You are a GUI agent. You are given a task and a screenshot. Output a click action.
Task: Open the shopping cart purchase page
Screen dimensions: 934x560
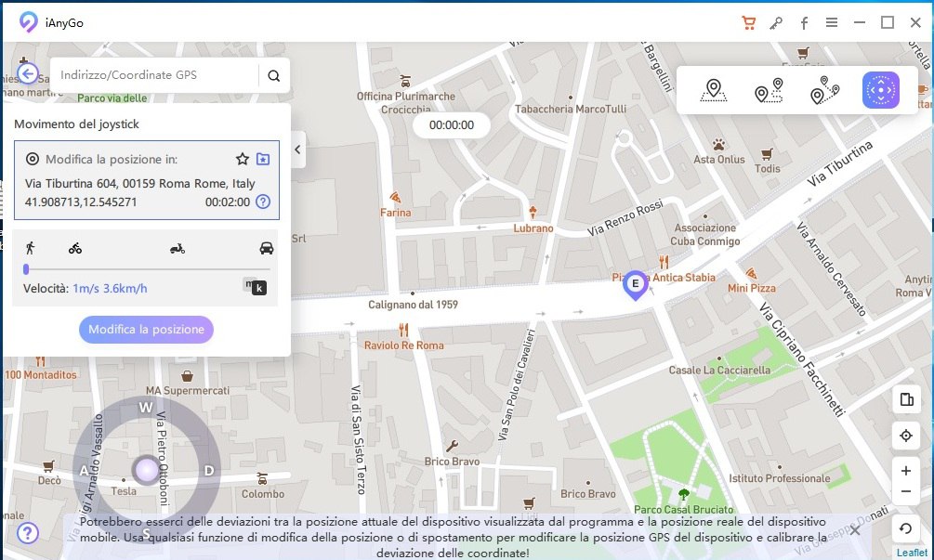click(x=749, y=21)
